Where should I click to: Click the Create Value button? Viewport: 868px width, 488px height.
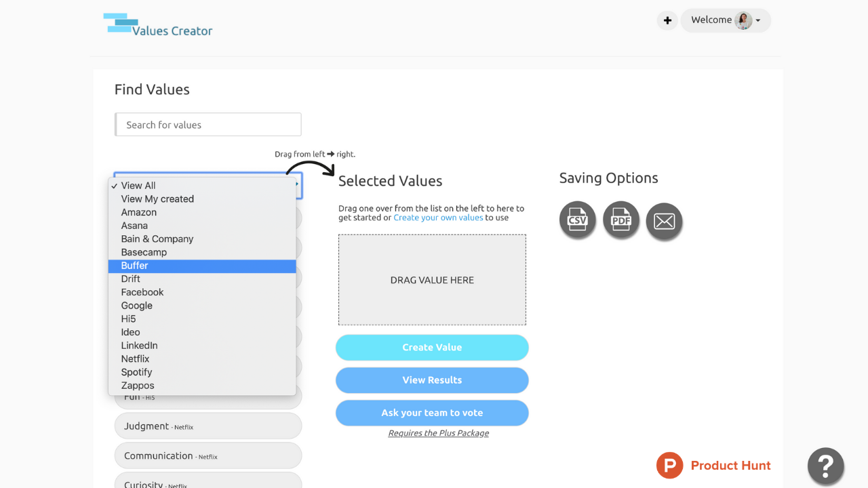tap(432, 347)
